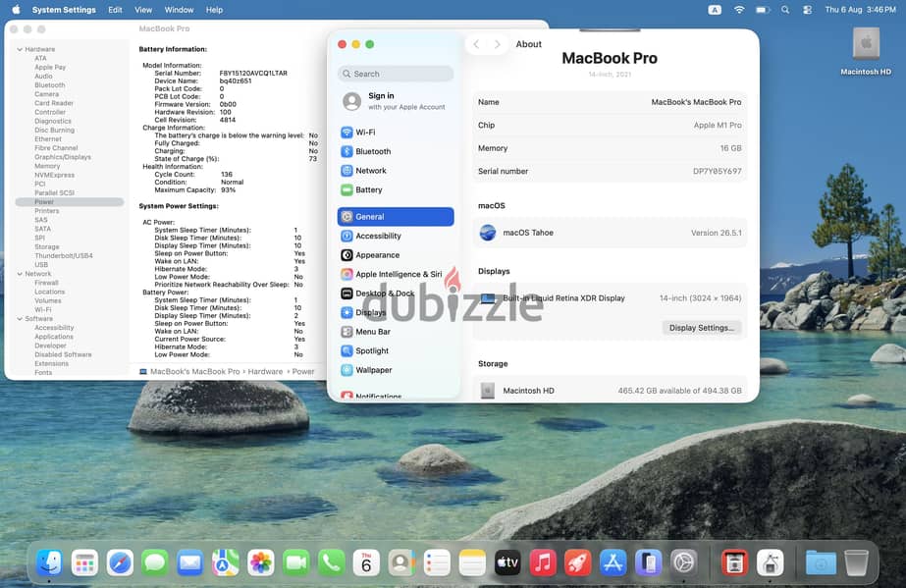
Task: Open Photo Booth from the Dock
Action: click(734, 562)
